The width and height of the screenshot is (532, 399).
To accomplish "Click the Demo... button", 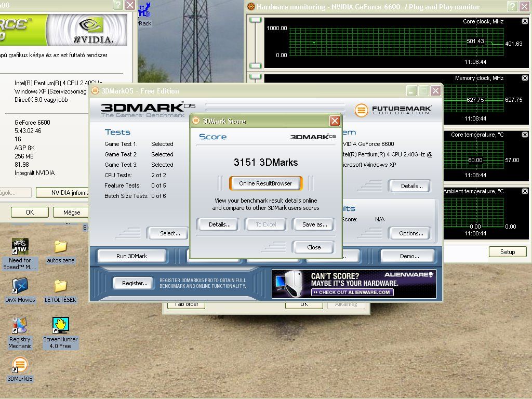I will [408, 256].
